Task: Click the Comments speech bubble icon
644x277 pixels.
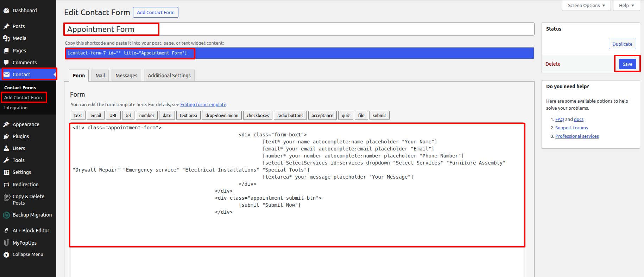Action: [6, 63]
